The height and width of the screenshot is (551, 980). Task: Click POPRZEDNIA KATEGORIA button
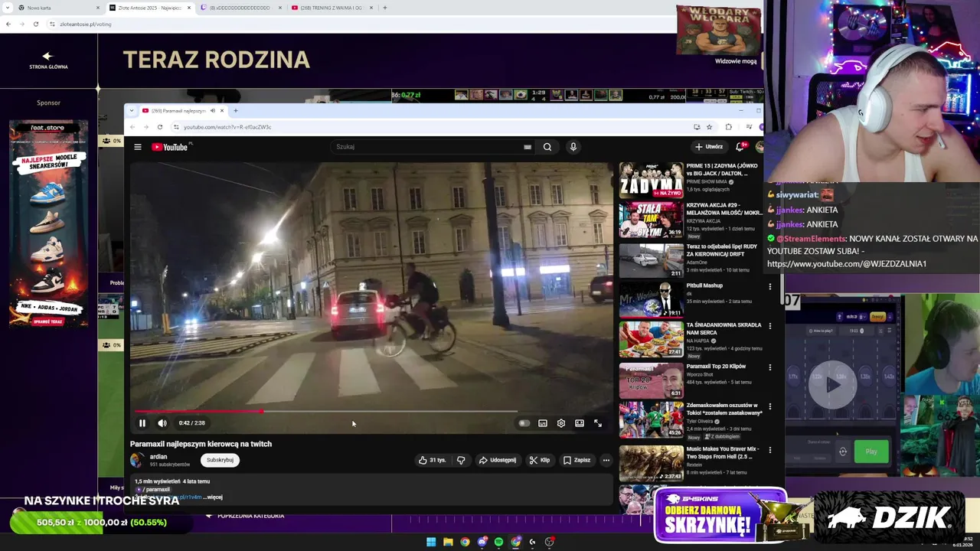(x=244, y=516)
